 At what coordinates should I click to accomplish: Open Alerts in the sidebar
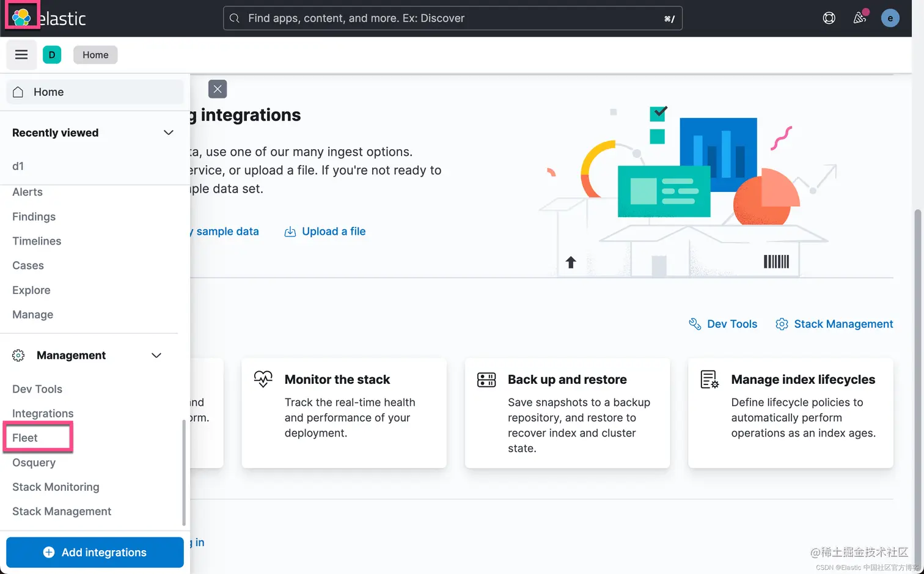(x=28, y=192)
